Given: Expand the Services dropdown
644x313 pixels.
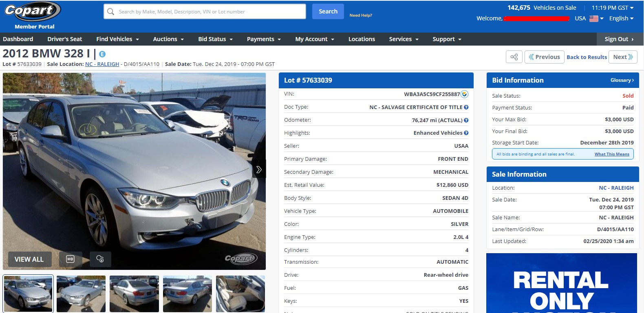Looking at the screenshot, I should 404,39.
